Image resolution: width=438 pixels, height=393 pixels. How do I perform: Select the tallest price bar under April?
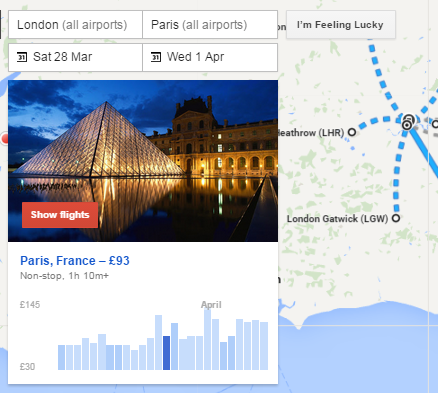pyautogui.click(x=207, y=340)
